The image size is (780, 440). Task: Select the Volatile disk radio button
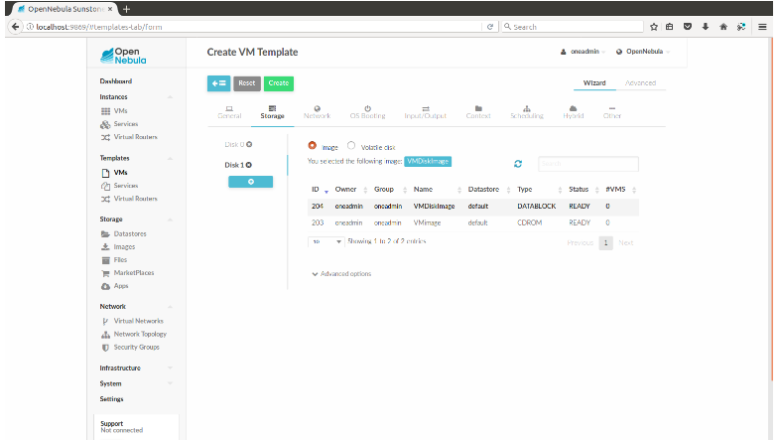(351, 145)
